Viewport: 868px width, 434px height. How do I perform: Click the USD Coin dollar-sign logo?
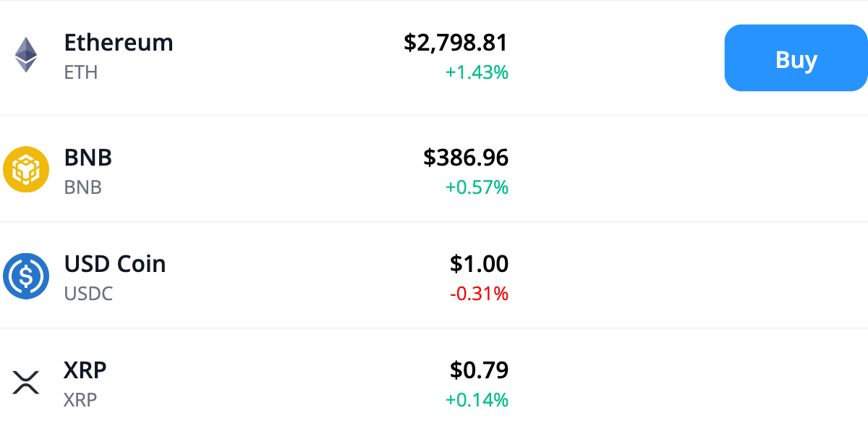click(x=27, y=276)
